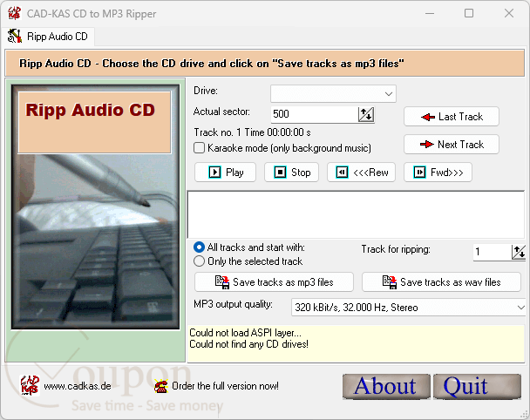This screenshot has height=420, width=530.
Task: Go to Last Track
Action: pyautogui.click(x=452, y=117)
